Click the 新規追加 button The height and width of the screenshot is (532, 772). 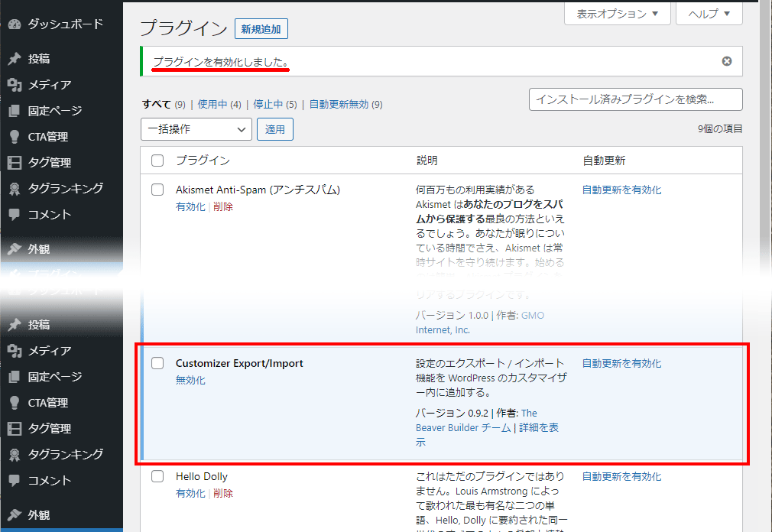coord(261,29)
